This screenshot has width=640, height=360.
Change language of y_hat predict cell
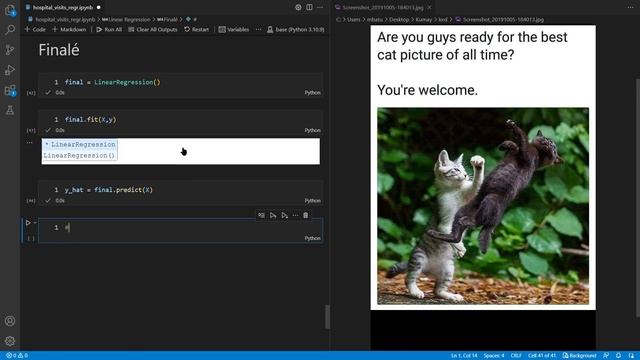(x=312, y=201)
